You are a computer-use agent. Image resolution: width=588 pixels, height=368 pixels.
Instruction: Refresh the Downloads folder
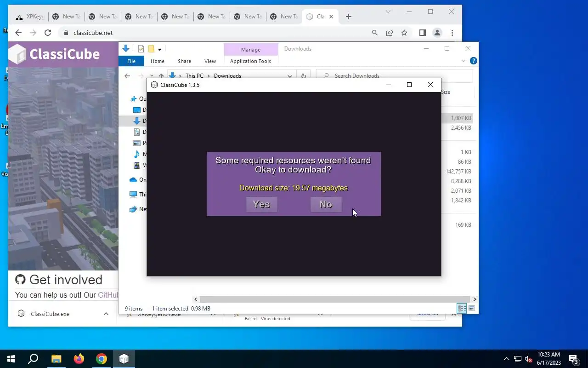(303, 76)
